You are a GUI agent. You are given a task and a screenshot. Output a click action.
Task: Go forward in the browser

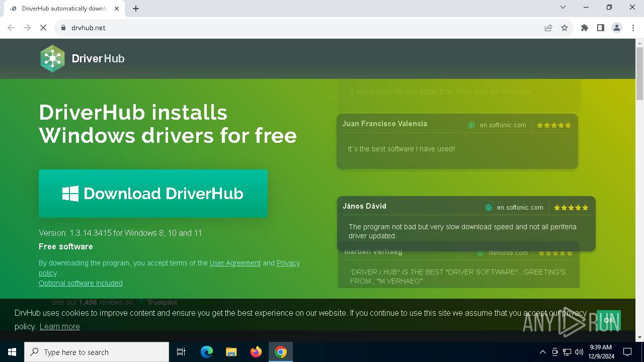click(x=27, y=28)
